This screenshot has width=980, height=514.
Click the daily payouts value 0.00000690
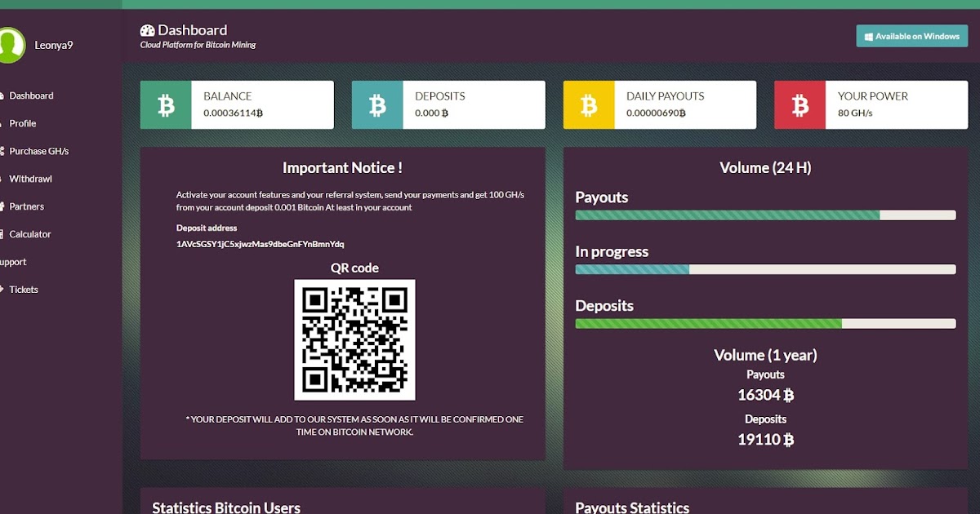(x=656, y=113)
